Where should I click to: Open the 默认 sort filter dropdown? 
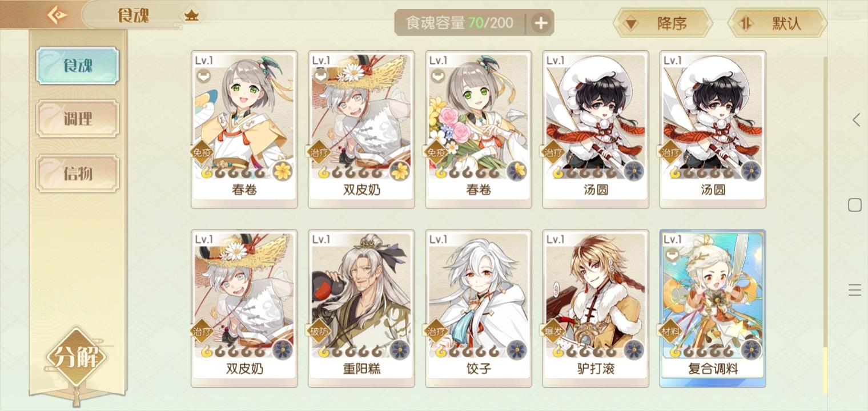tap(777, 23)
